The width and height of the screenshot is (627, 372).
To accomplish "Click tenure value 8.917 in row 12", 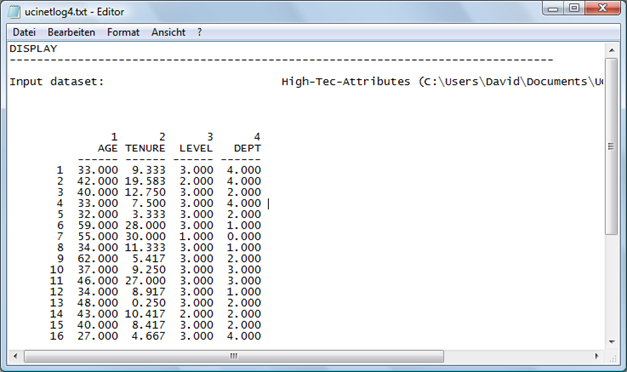I will click(x=149, y=292).
